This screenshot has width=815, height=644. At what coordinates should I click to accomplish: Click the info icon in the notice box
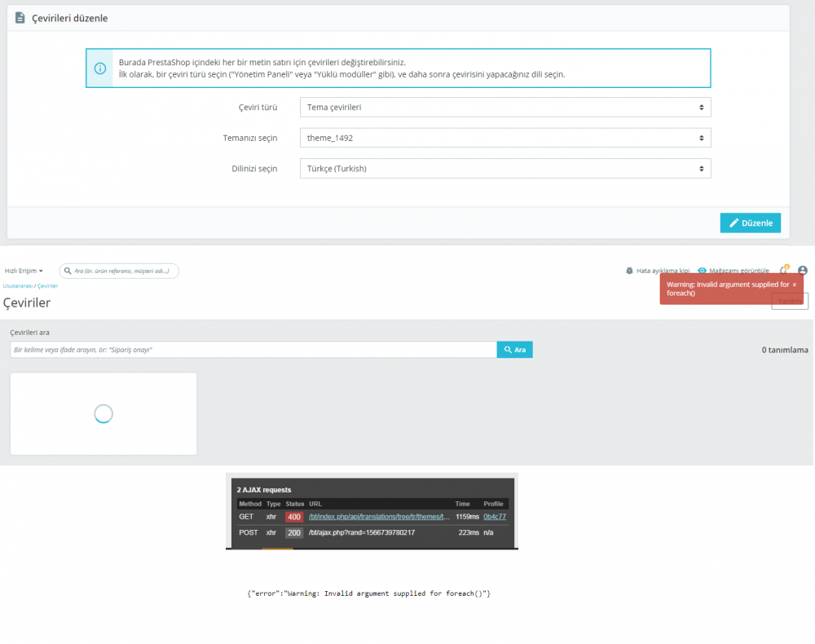(99, 68)
